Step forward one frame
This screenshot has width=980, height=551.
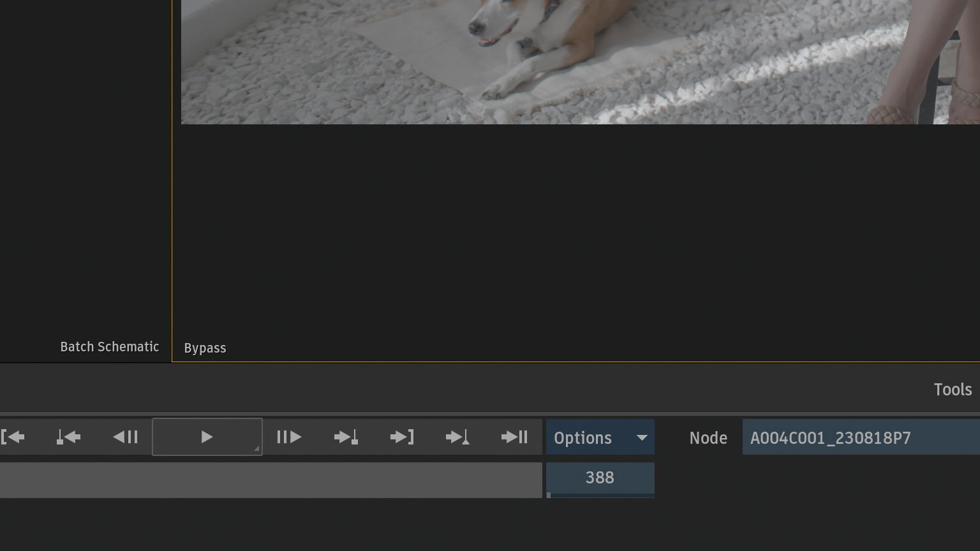coord(289,437)
